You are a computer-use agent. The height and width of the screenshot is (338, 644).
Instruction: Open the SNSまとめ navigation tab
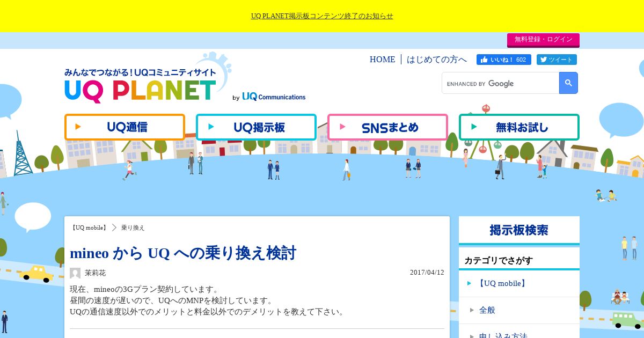[387, 127]
